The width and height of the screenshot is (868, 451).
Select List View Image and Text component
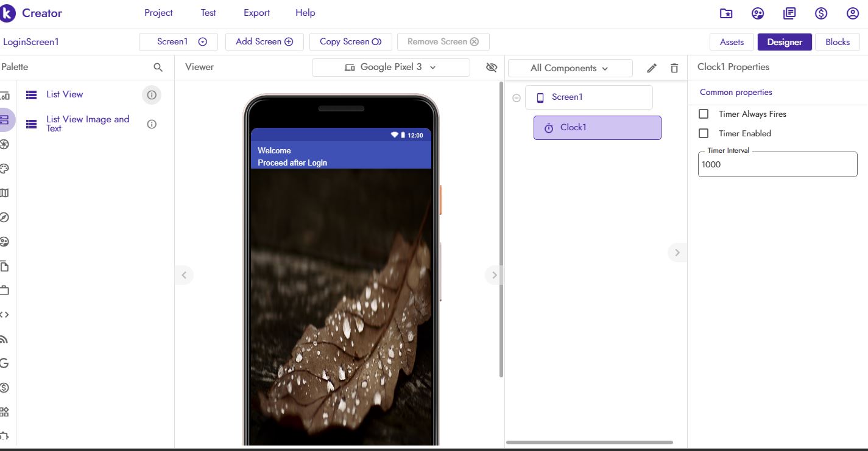point(88,124)
